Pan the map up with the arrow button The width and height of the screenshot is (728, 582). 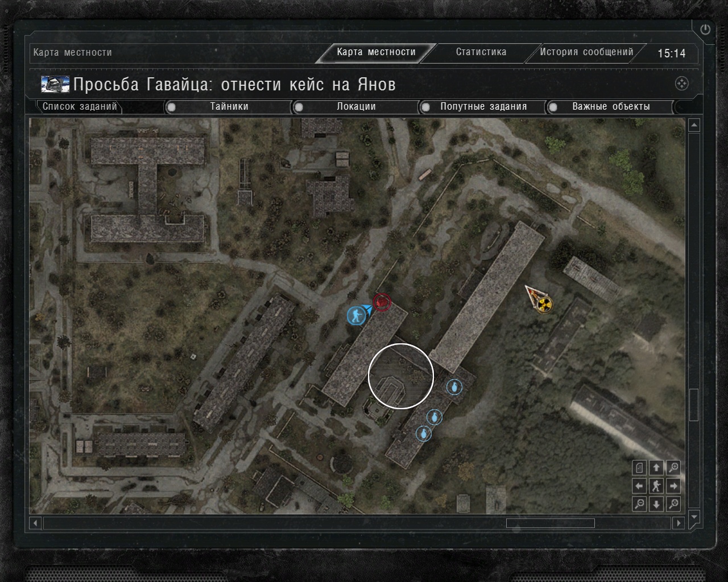click(656, 468)
